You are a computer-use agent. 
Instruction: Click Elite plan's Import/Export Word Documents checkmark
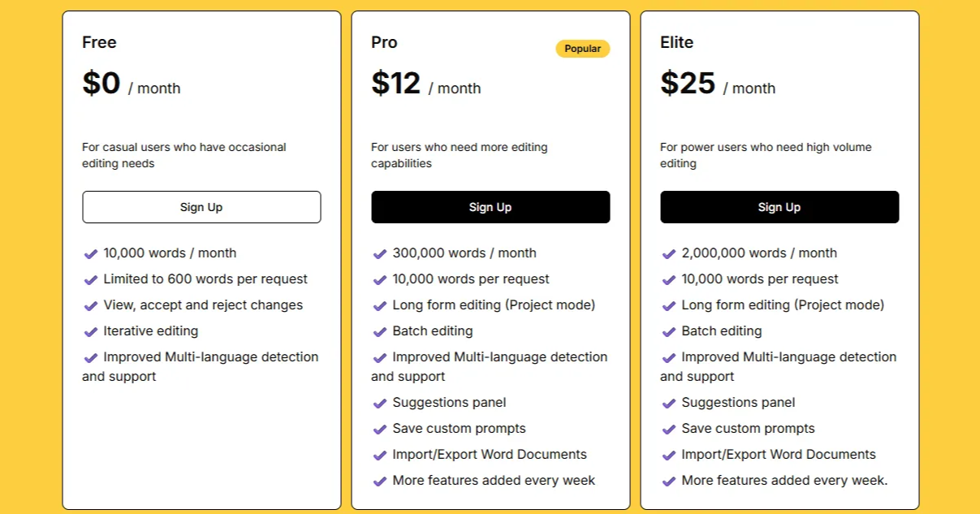tap(669, 456)
